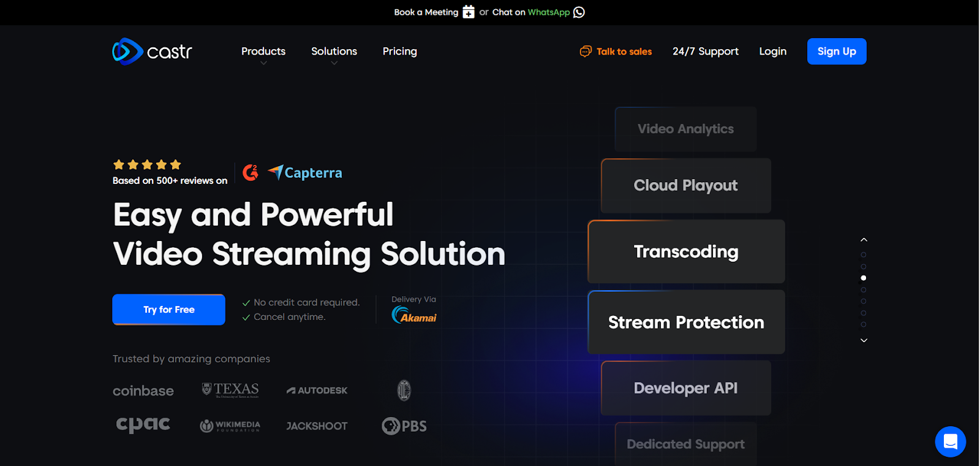Select the Developer API feature card
The height and width of the screenshot is (466, 980).
point(686,388)
